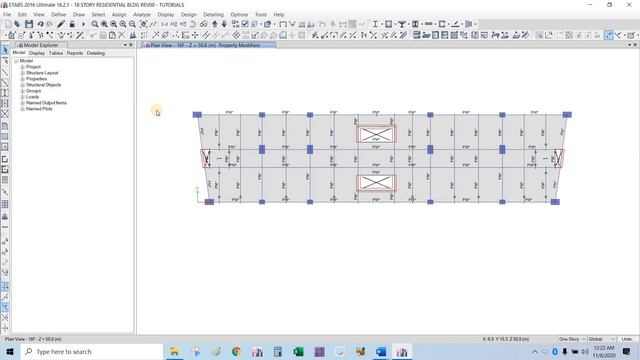The image size is (640, 360).
Task: Close the Plan View window
Action: pos(635,45)
